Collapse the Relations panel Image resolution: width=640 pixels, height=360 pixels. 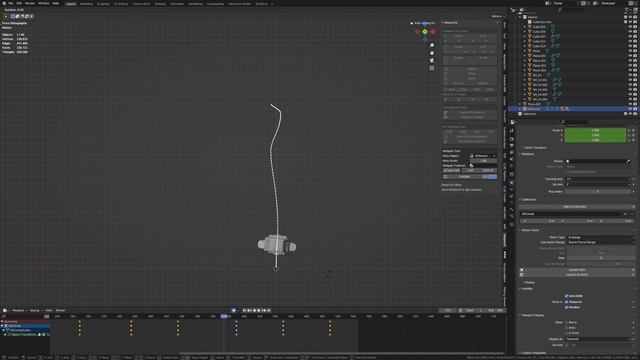coord(527,154)
